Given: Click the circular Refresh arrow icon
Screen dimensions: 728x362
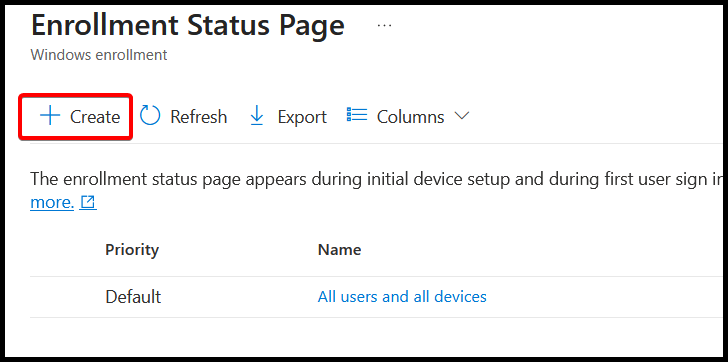Looking at the screenshot, I should click(150, 116).
